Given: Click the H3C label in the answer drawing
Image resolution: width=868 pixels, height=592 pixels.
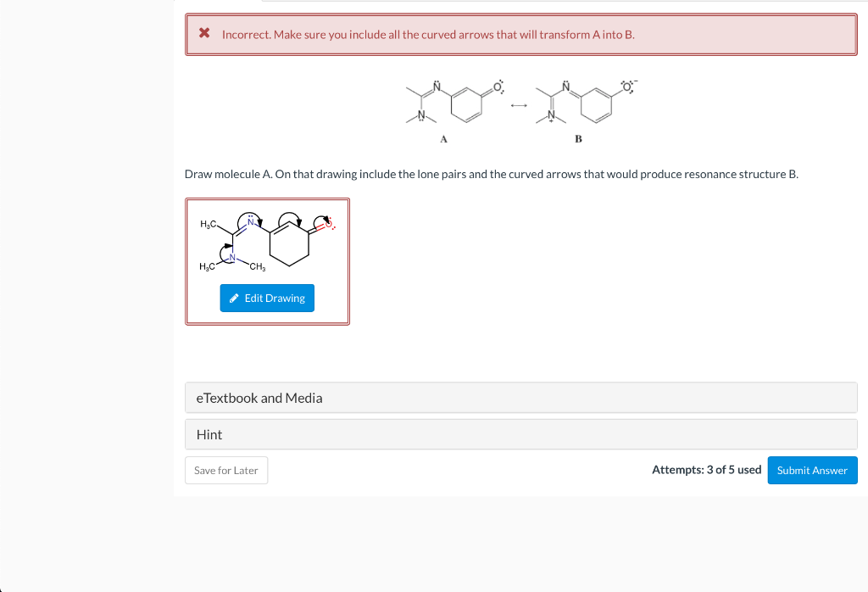Looking at the screenshot, I should click(x=207, y=224).
